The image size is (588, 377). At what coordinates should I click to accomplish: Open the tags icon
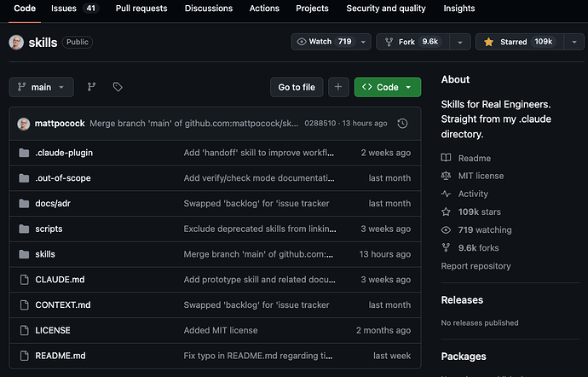coord(118,87)
